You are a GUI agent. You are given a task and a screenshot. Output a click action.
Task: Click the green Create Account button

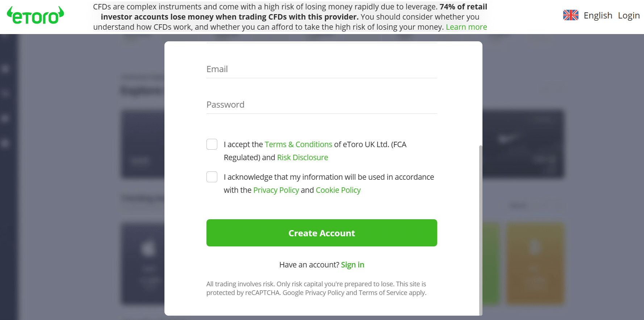(322, 233)
